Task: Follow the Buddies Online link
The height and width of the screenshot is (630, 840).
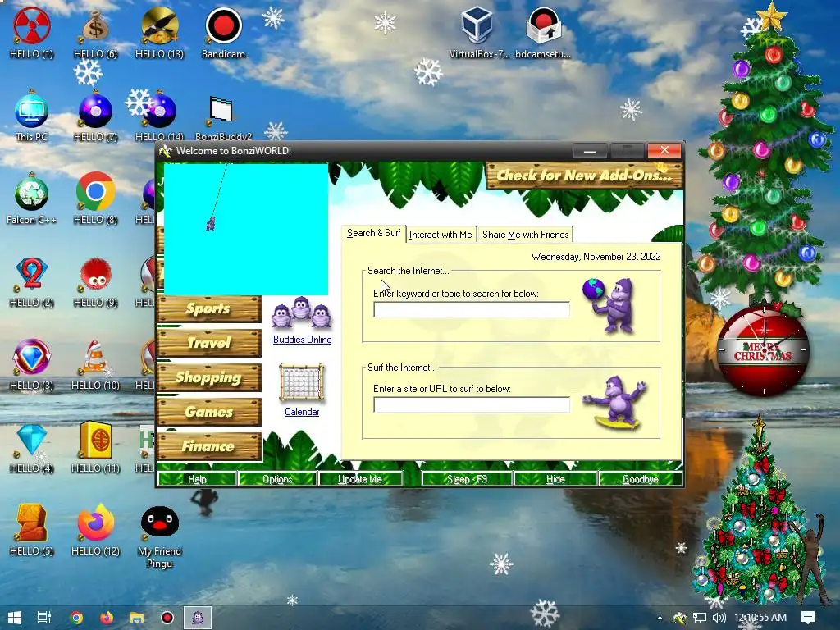Action: (x=302, y=340)
